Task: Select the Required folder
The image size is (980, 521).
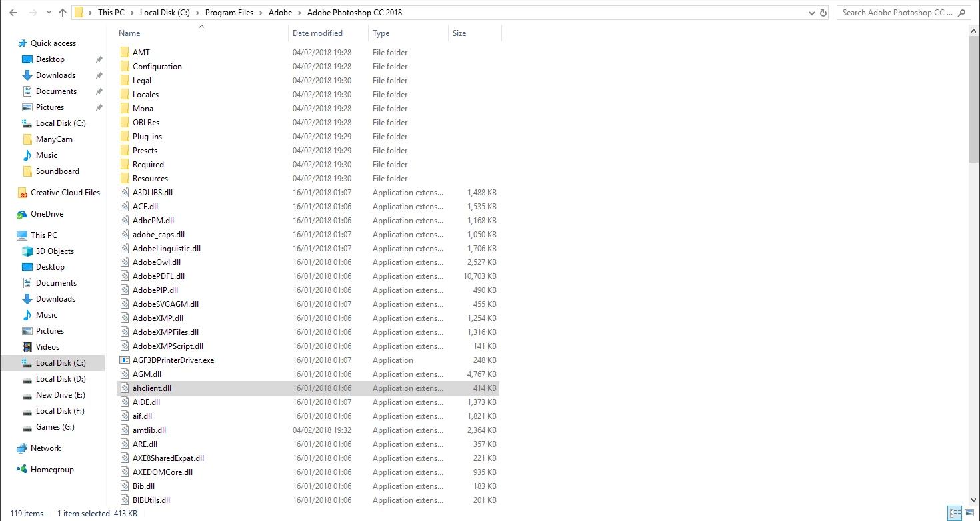Action: tap(148, 165)
